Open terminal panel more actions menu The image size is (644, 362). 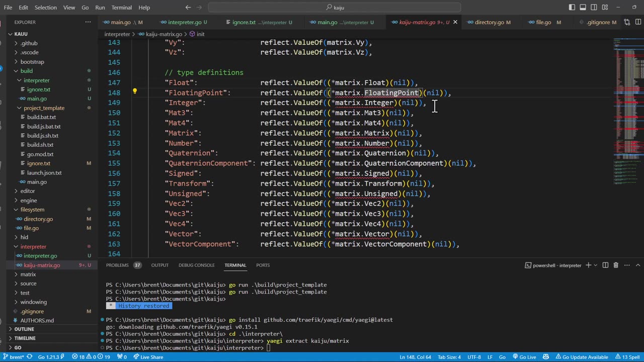click(x=626, y=265)
